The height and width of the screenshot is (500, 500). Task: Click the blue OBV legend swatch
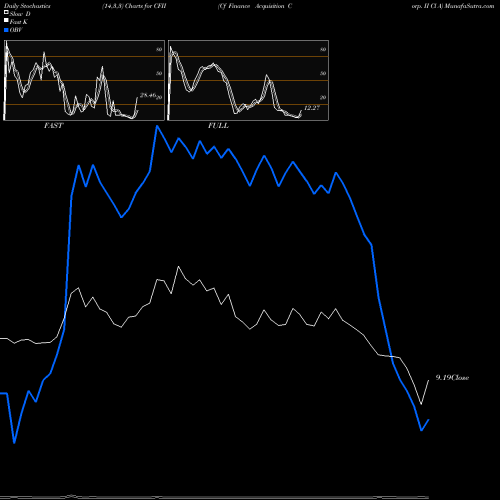(x=6, y=30)
